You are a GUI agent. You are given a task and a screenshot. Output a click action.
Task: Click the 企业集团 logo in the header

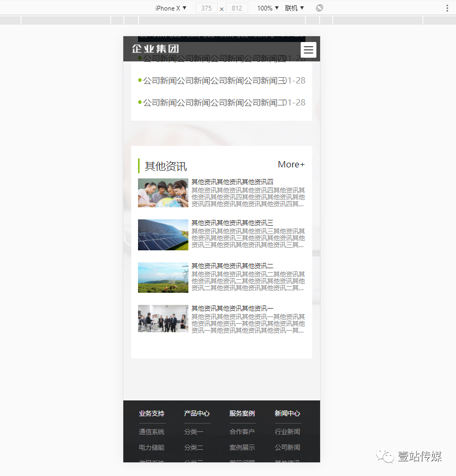point(155,48)
